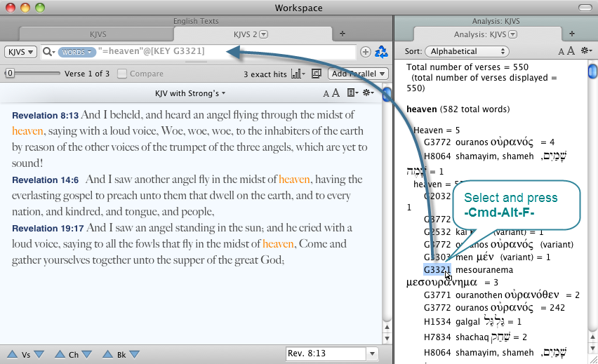598x364 pixels.
Task: Click the recycle search-sharing icon
Action: click(x=381, y=51)
